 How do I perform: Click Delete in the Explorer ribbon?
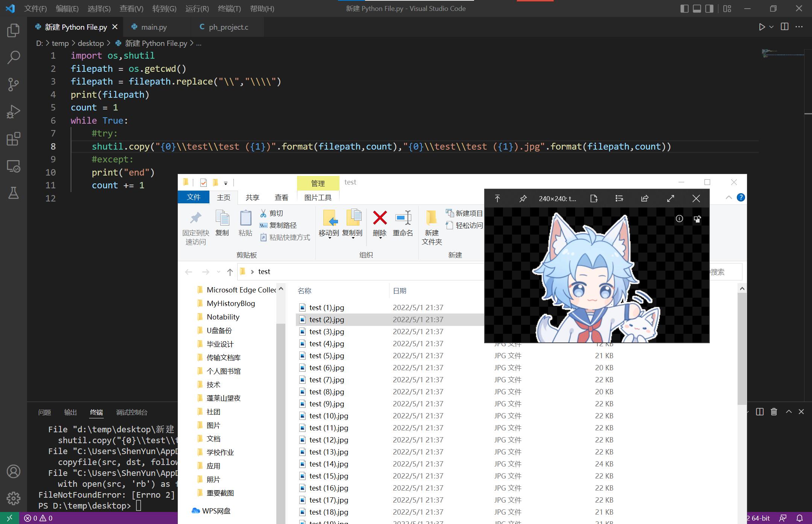(380, 224)
